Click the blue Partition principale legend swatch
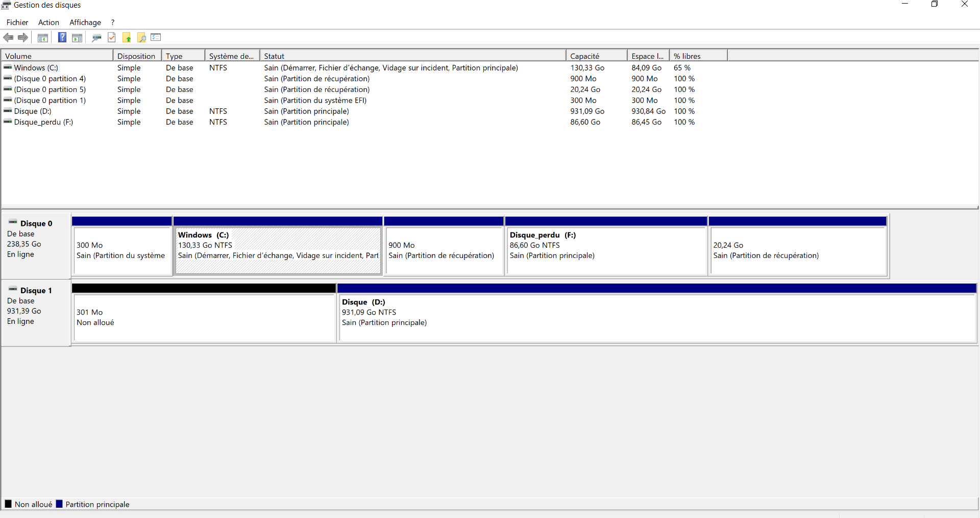980x518 pixels. (x=59, y=504)
